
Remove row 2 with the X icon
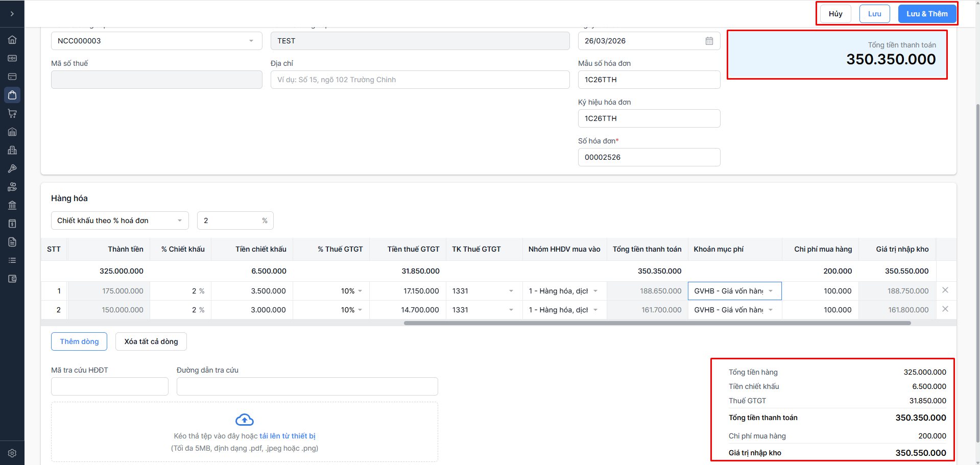tap(945, 309)
